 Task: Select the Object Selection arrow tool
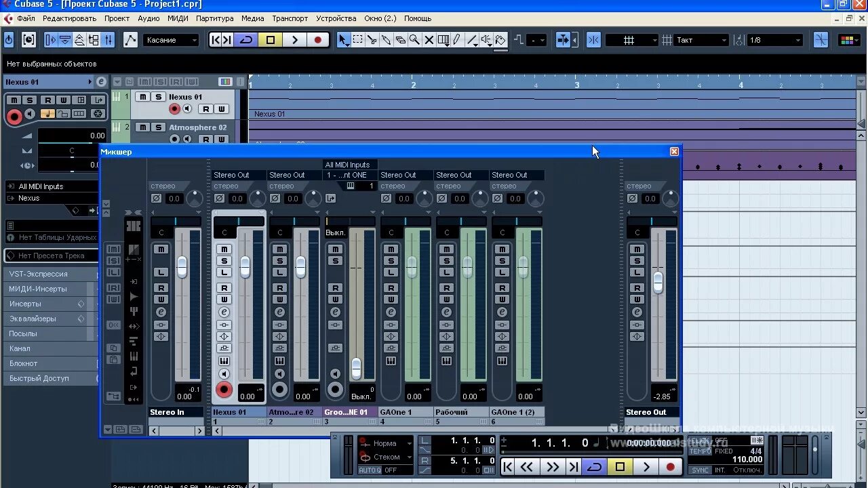[x=344, y=40]
